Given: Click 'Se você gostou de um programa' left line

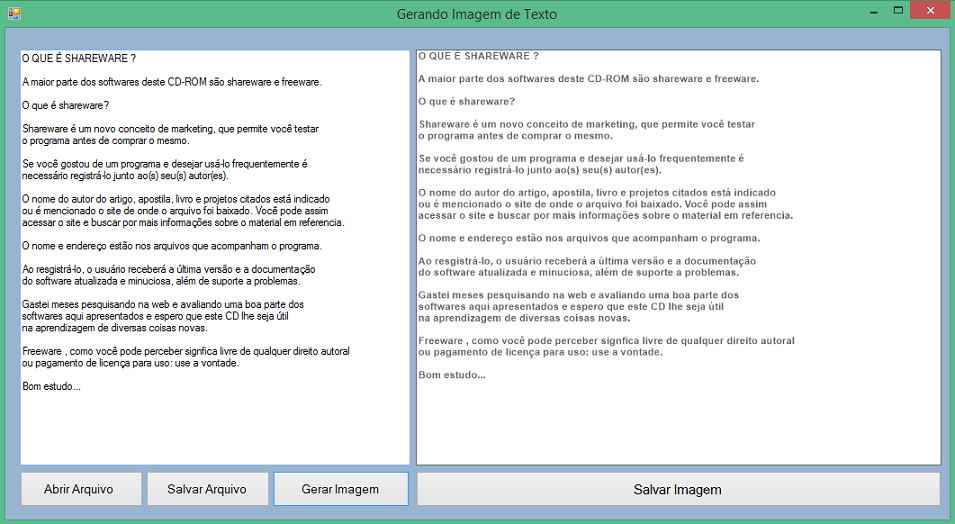Looking at the screenshot, I should (x=164, y=164).
